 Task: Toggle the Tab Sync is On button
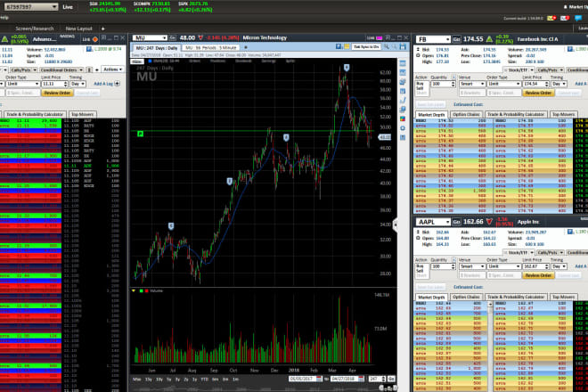(366, 47)
